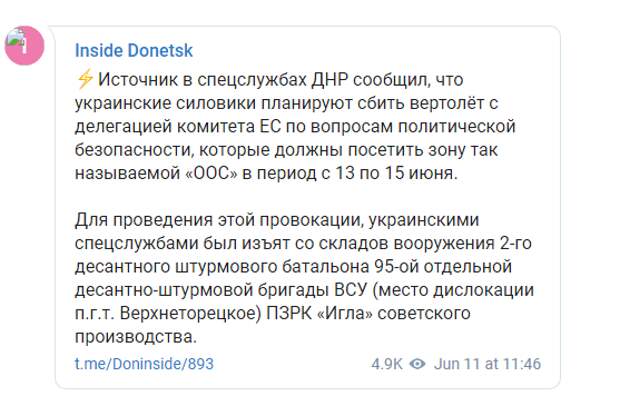
Task: Click the word «ООС» in the message
Action: pyautogui.click(x=212, y=173)
